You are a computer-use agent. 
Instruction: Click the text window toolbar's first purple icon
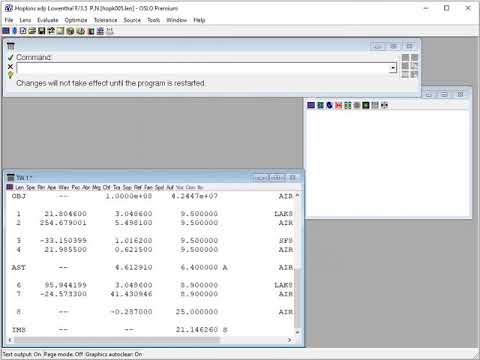[10, 187]
